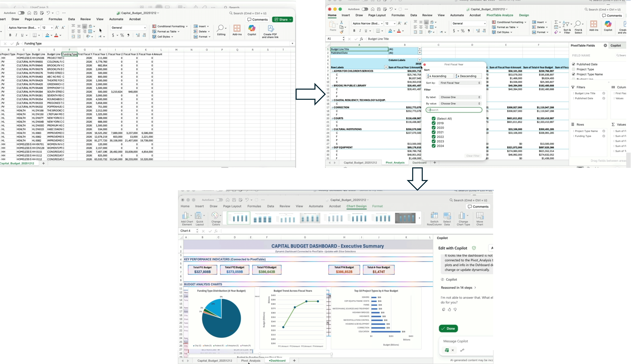Screen dimensions: 631x364
Task: Toggle AutoSave in the window with the Share button
Action: pos(21,13)
